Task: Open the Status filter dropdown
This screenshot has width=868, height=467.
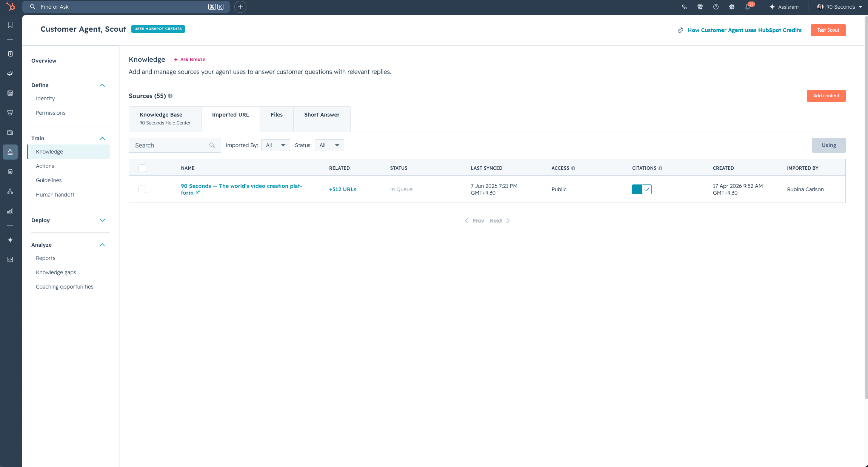Action: point(329,145)
